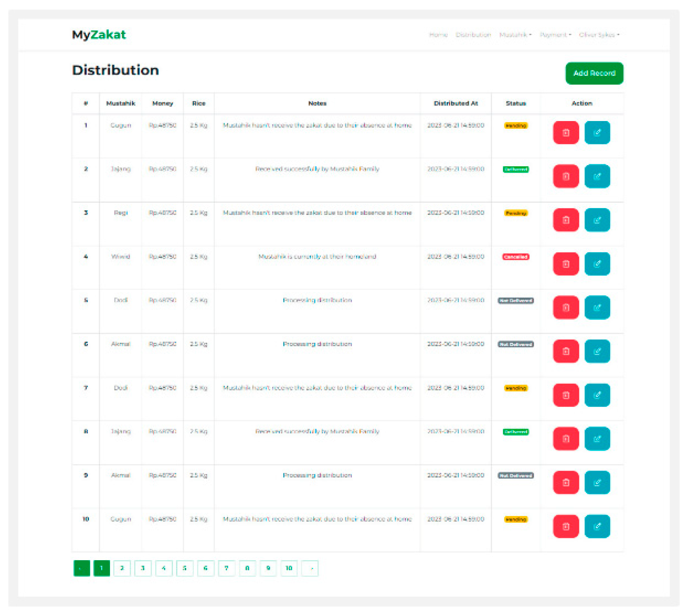Click the next-page arrow in pagination

tap(311, 568)
